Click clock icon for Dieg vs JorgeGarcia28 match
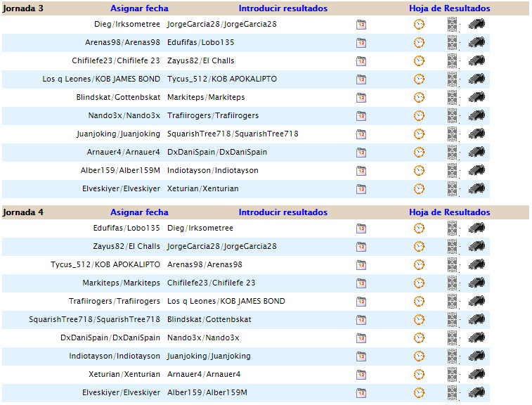Image resolution: width=532 pixels, height=405 pixels. point(419,25)
